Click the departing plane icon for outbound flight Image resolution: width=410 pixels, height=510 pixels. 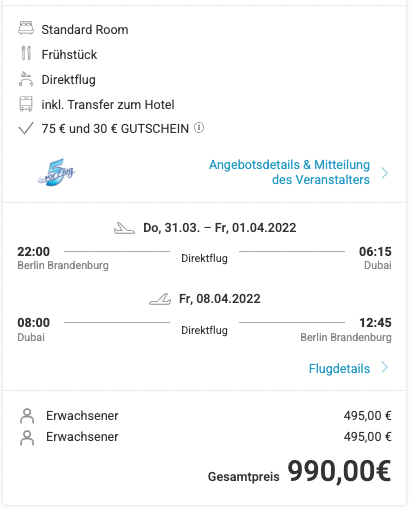click(x=124, y=228)
